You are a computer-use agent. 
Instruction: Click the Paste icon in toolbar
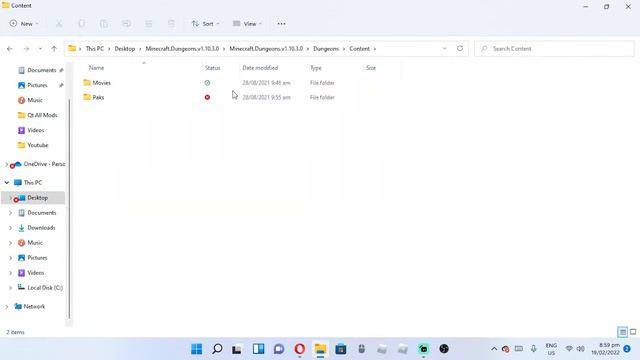(x=104, y=24)
